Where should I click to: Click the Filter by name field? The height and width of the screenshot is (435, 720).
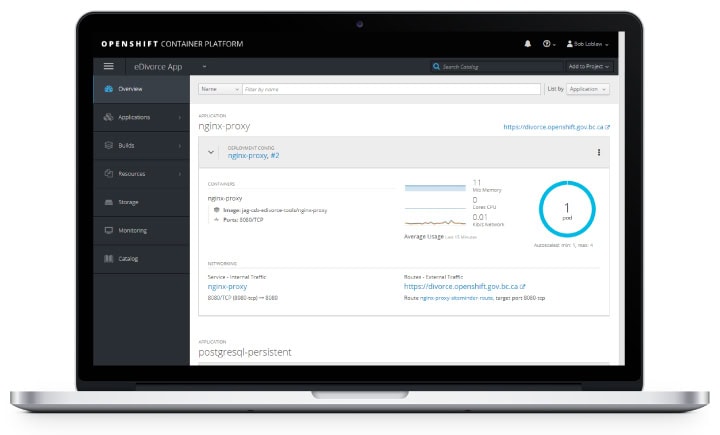tap(391, 89)
